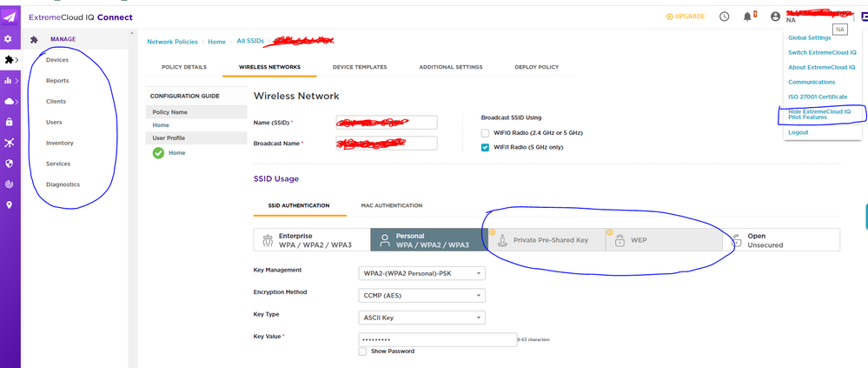
Task: Click the network-hub cross icon in sidebar
Action: point(9,143)
